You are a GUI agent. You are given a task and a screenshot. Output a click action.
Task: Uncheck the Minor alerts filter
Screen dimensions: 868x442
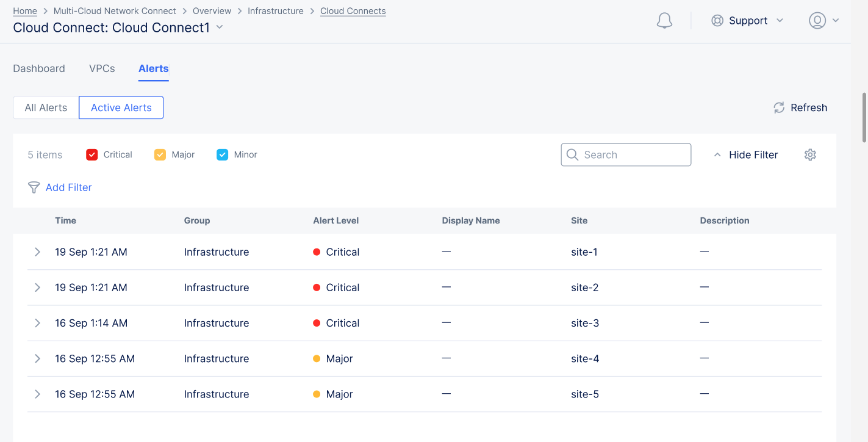(x=222, y=154)
